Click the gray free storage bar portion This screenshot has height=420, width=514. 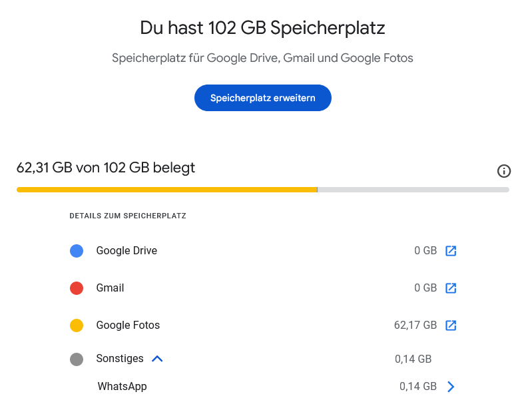click(x=413, y=190)
